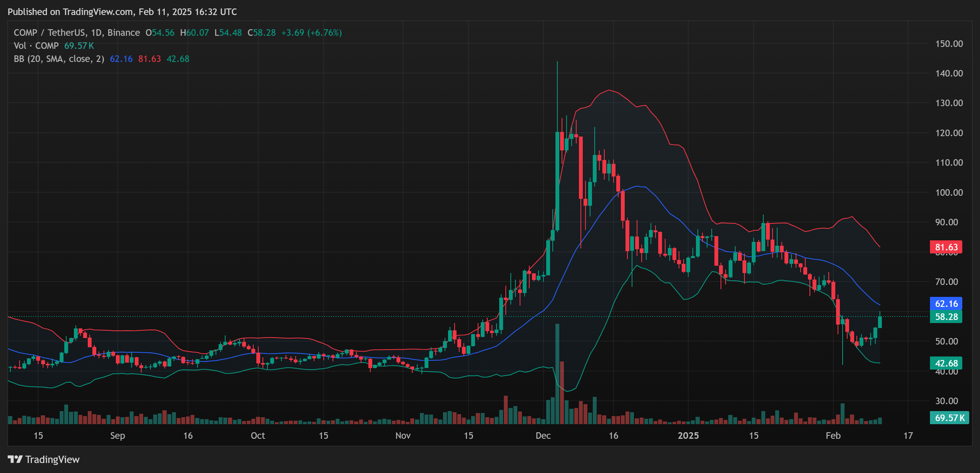Click the 150.00 price axis label
The image size is (980, 473).
pyautogui.click(x=949, y=44)
